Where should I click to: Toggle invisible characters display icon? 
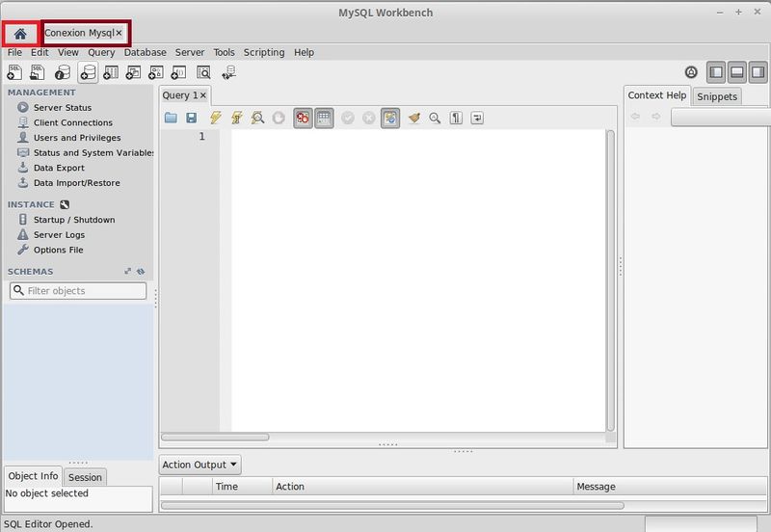(x=456, y=118)
